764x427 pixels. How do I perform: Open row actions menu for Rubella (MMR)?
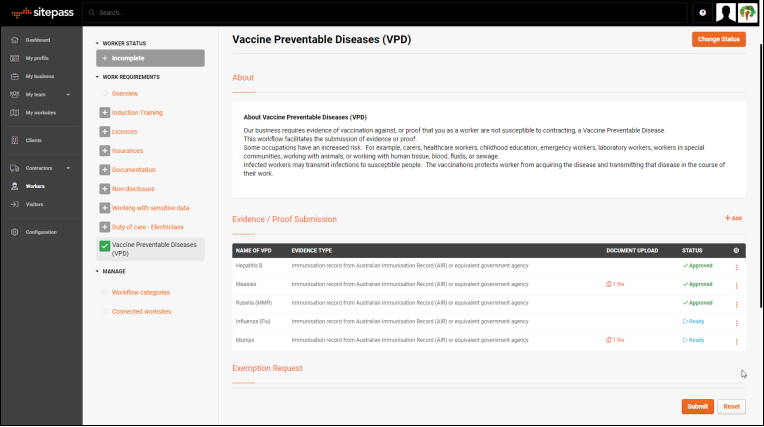pyautogui.click(x=736, y=304)
